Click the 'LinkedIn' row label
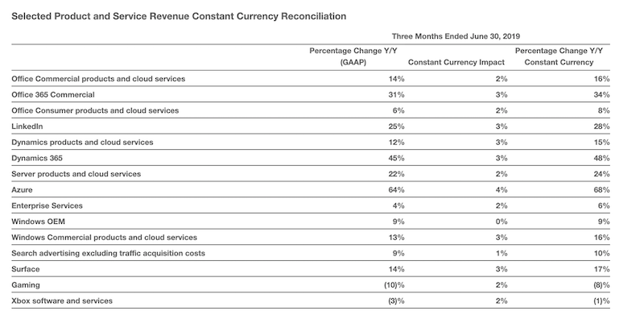The width and height of the screenshot is (644, 315). click(27, 126)
